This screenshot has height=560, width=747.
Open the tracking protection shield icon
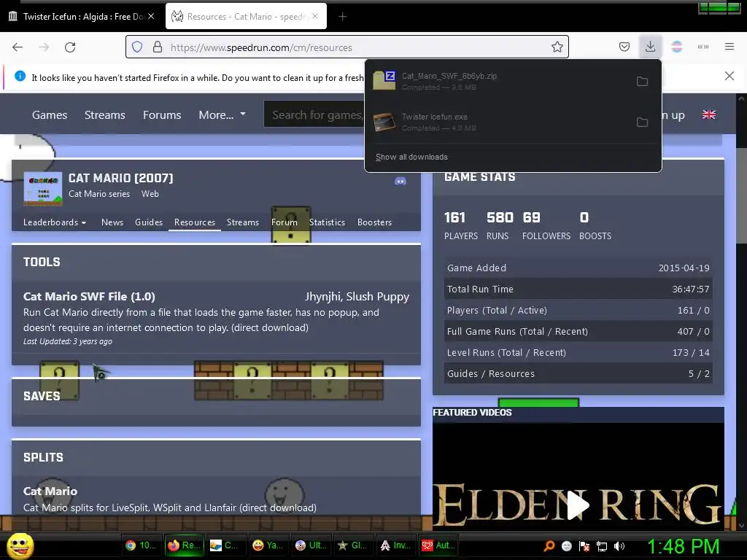(137, 47)
